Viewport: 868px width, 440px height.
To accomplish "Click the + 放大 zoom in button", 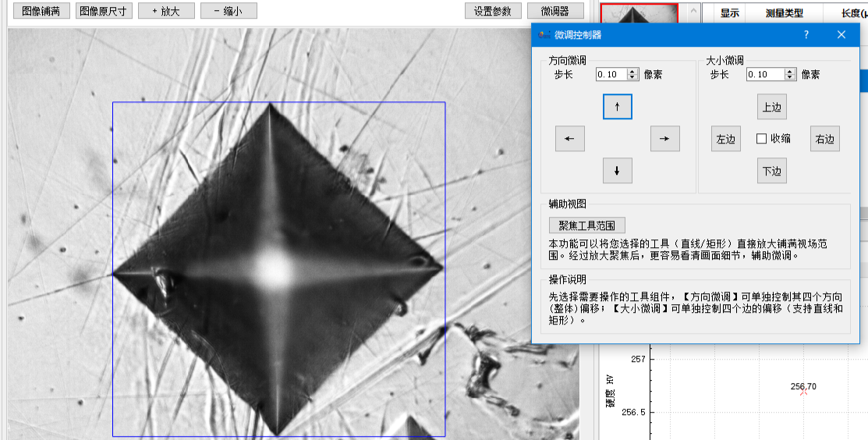I will [166, 11].
